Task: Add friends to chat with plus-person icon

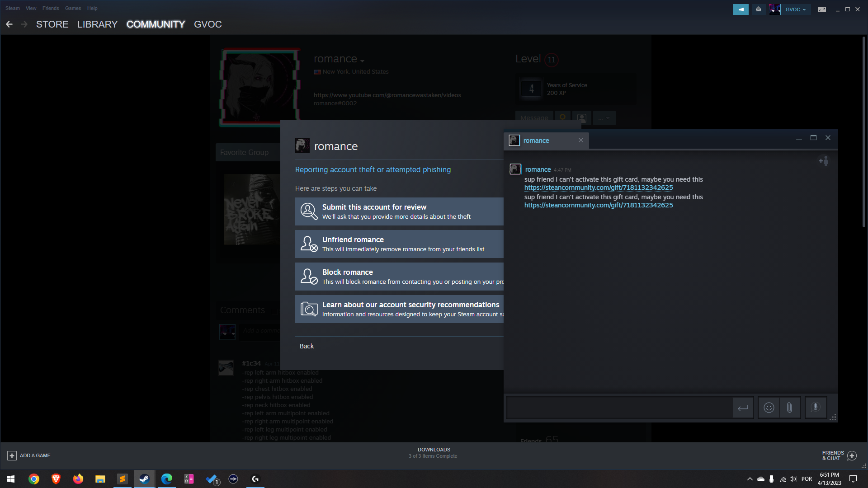Action: point(824,161)
